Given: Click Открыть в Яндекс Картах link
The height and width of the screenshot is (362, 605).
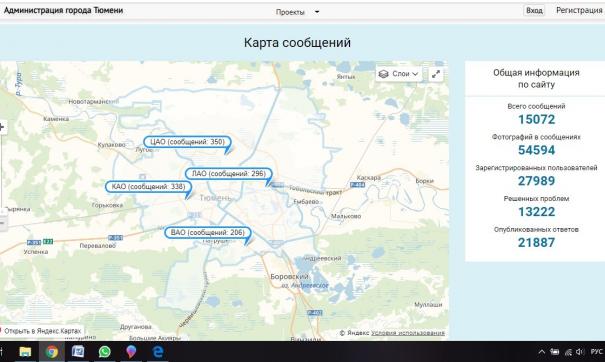Looking at the screenshot, I should coord(42,331).
